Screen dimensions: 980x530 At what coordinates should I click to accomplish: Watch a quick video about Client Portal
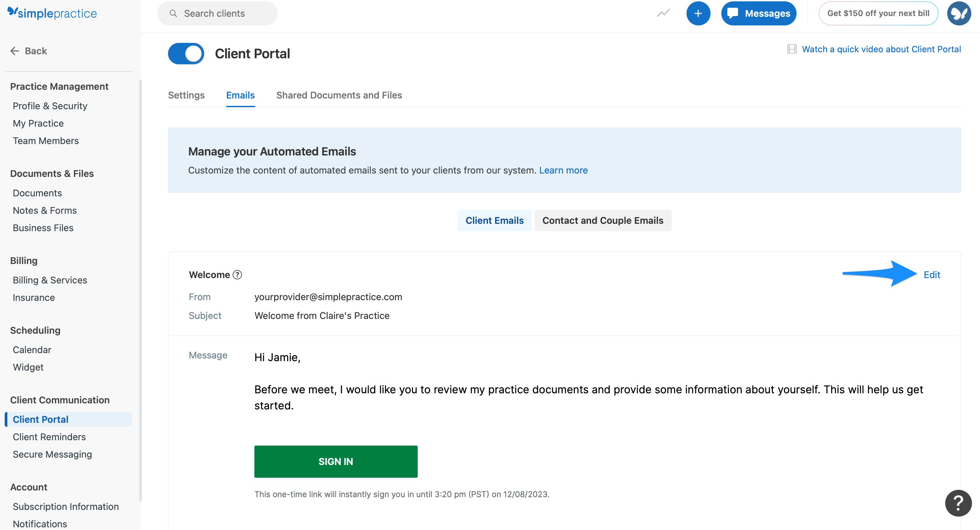[x=882, y=49]
